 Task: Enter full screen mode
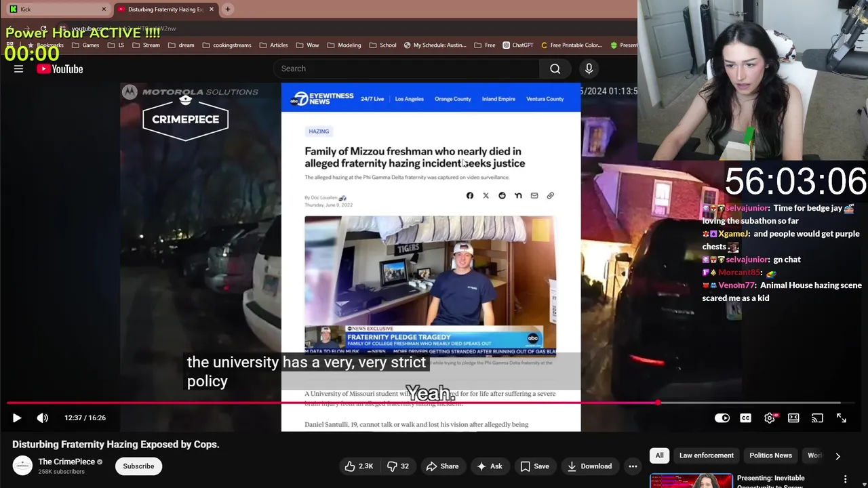coord(841,418)
